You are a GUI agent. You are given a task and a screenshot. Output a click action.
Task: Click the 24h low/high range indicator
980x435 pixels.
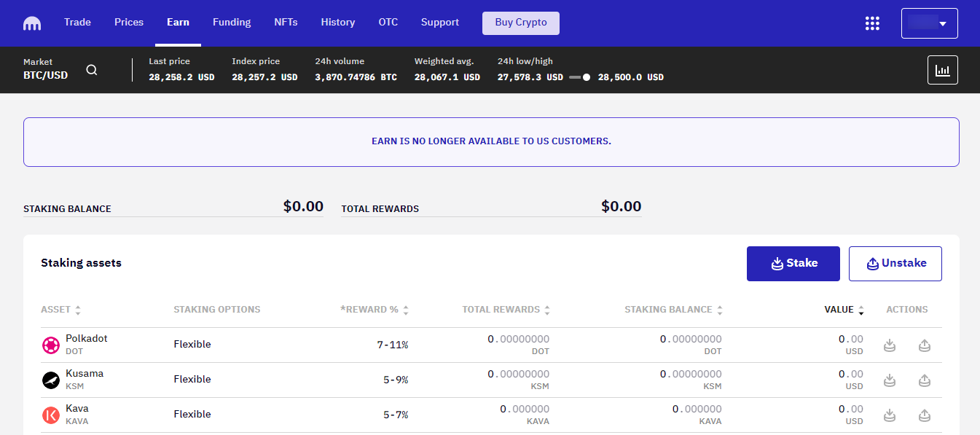point(580,77)
